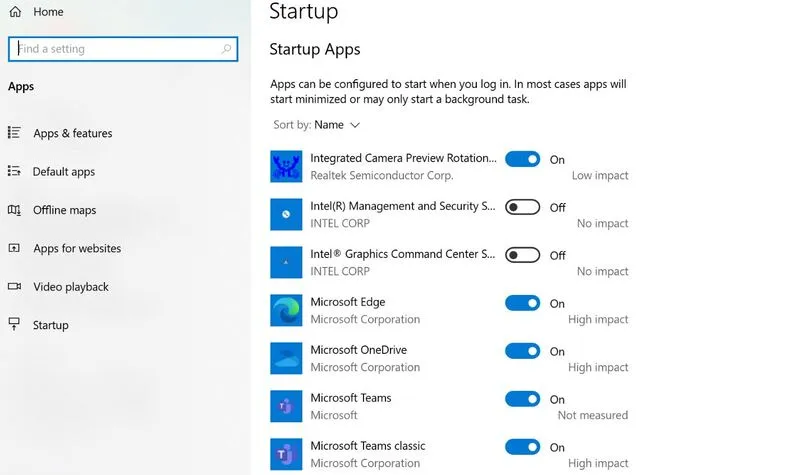Viewport: 800px width, 475px height.
Task: Click 'Realtek Semiconductor Corp.' publisher text
Action: click(x=382, y=176)
